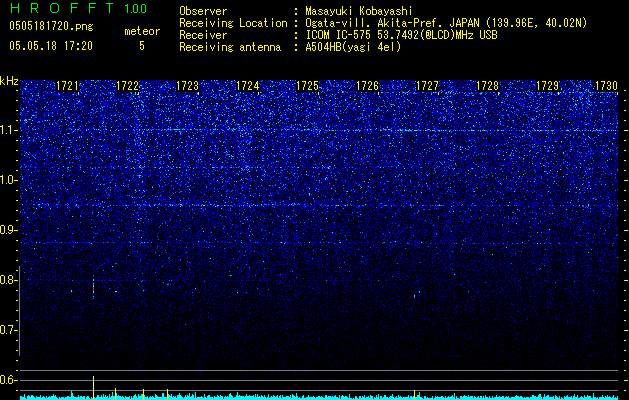Screen dimensions: 629x400
Task: Click the 1723 time marker
Action: point(187,86)
